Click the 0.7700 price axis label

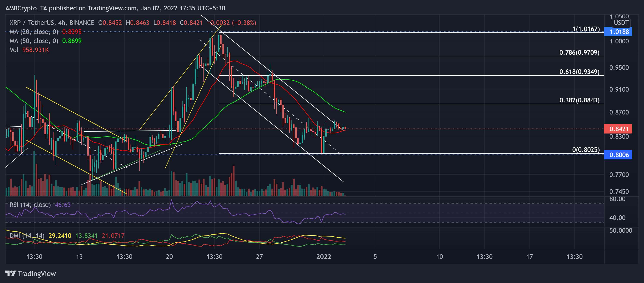[619, 175]
